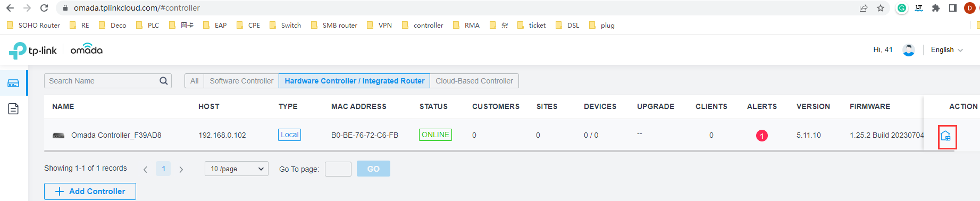Click the host 192.168.0.102 cell

click(222, 135)
